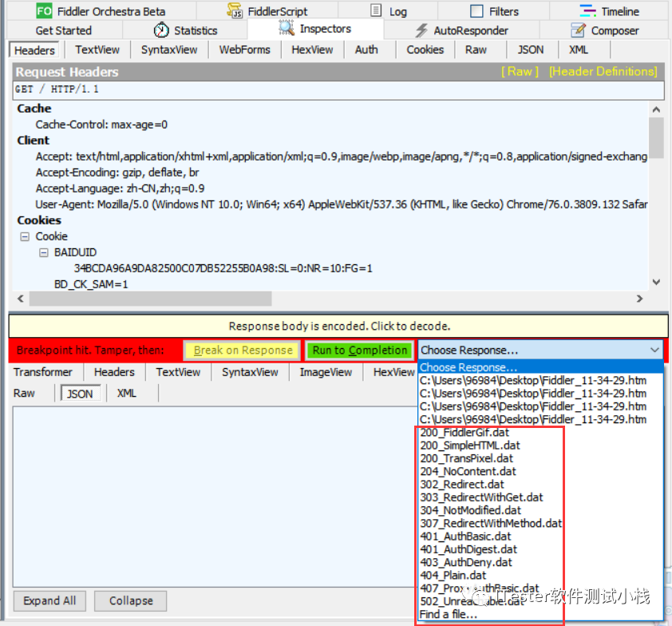Open the request Raw tab
The height and width of the screenshot is (626, 672).
[476, 50]
